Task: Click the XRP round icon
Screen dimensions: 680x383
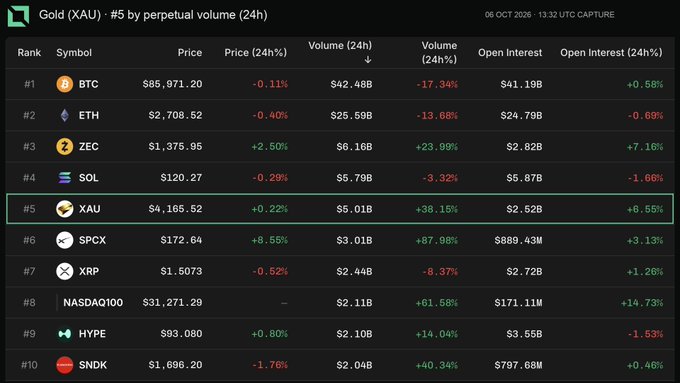Action: [65, 272]
